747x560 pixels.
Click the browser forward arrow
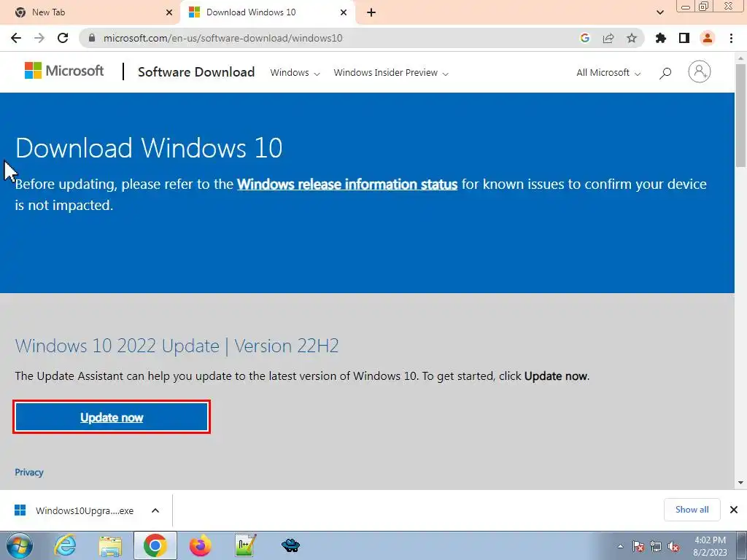click(x=39, y=38)
